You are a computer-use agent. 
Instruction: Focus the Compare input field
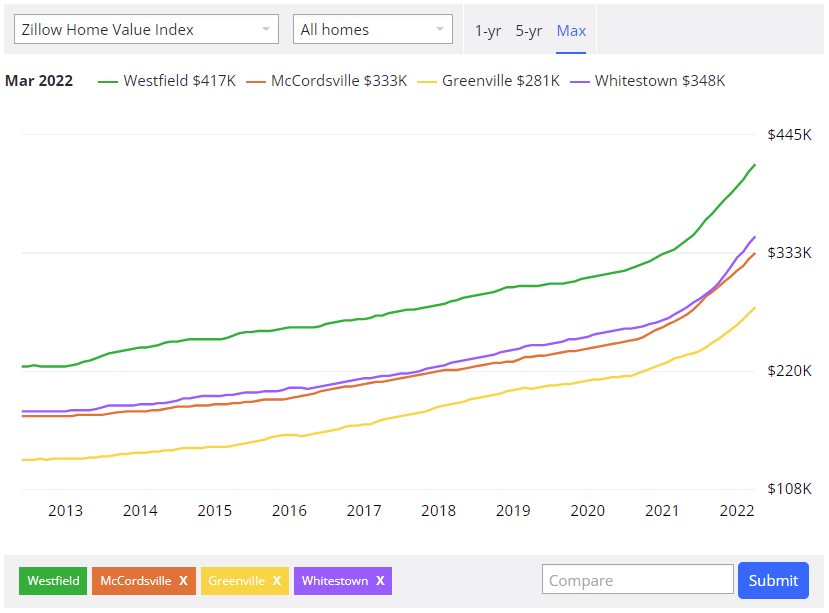click(x=638, y=580)
